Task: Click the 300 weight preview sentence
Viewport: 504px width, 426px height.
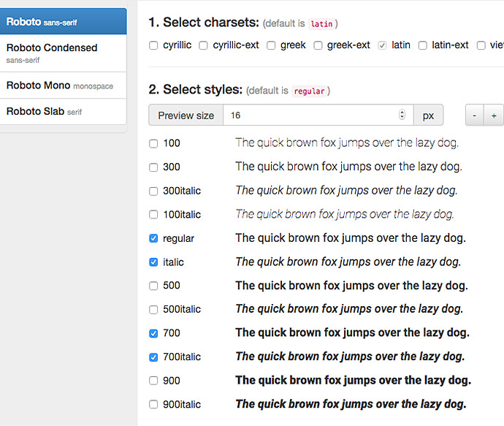Action: tap(348, 167)
